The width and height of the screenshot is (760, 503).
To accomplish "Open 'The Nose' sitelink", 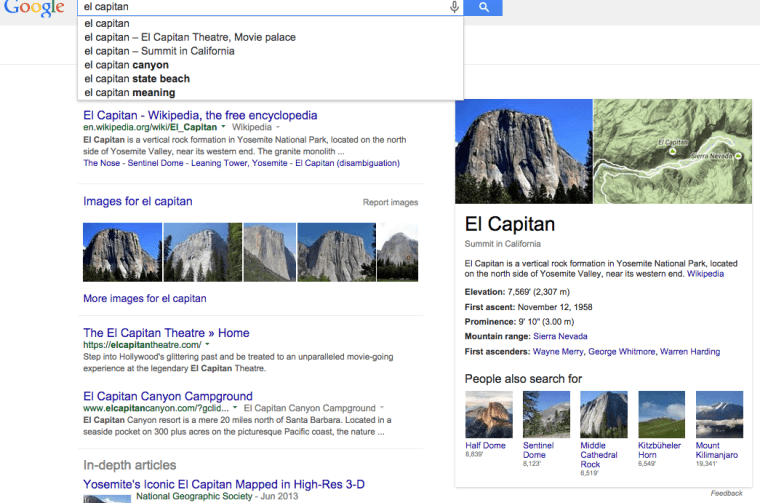I will pyautogui.click(x=101, y=163).
